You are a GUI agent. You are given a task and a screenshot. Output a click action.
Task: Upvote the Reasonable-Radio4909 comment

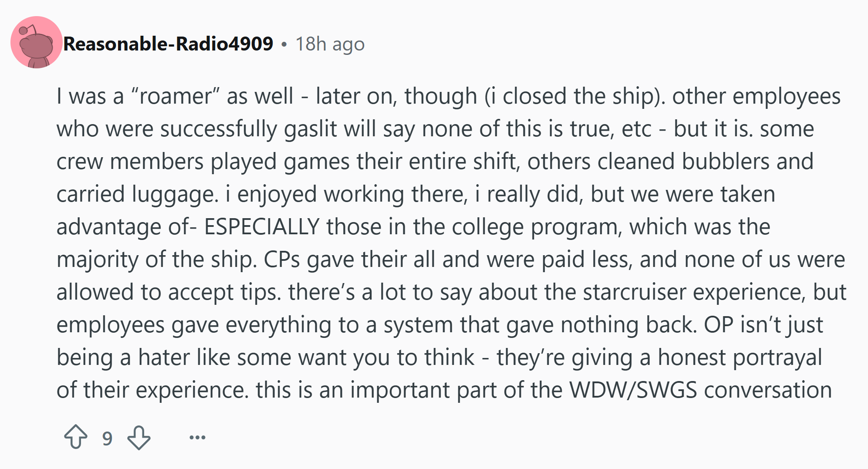point(76,437)
